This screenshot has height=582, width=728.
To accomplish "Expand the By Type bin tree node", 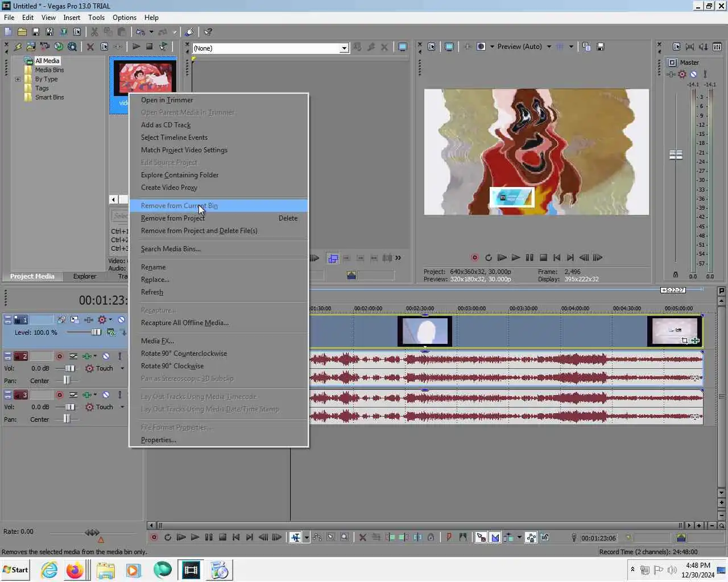I will pos(18,79).
